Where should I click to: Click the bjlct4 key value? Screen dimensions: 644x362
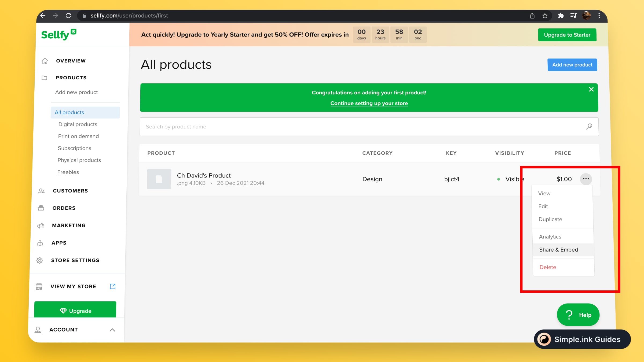tap(452, 179)
